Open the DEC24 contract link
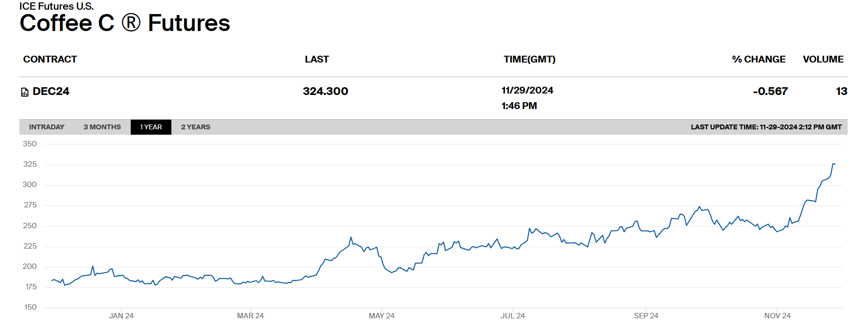 (x=51, y=92)
